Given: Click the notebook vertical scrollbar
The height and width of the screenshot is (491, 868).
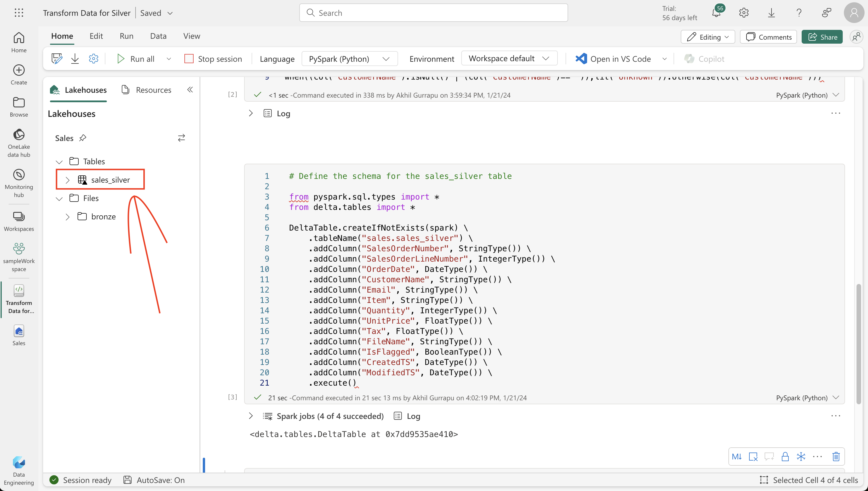Looking at the screenshot, I should click(859, 344).
